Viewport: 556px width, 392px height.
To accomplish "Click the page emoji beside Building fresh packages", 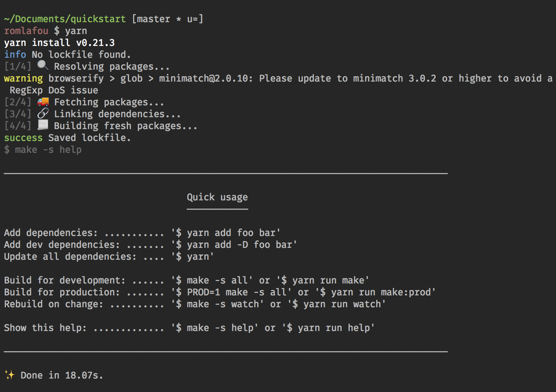I will click(43, 126).
